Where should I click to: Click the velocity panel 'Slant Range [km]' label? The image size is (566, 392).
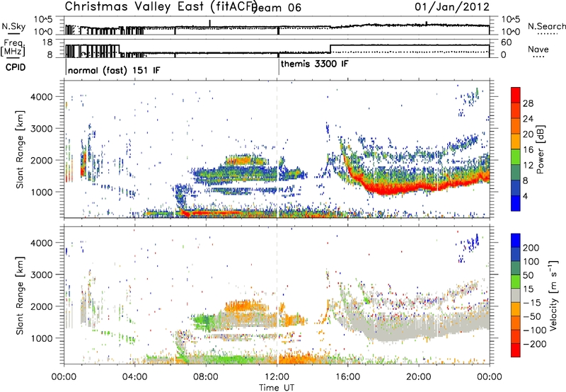tap(20, 295)
